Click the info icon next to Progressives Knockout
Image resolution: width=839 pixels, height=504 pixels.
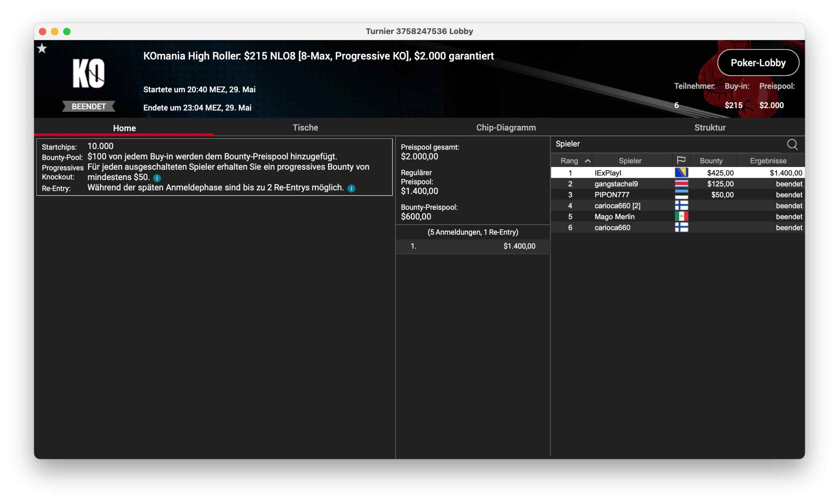157,177
